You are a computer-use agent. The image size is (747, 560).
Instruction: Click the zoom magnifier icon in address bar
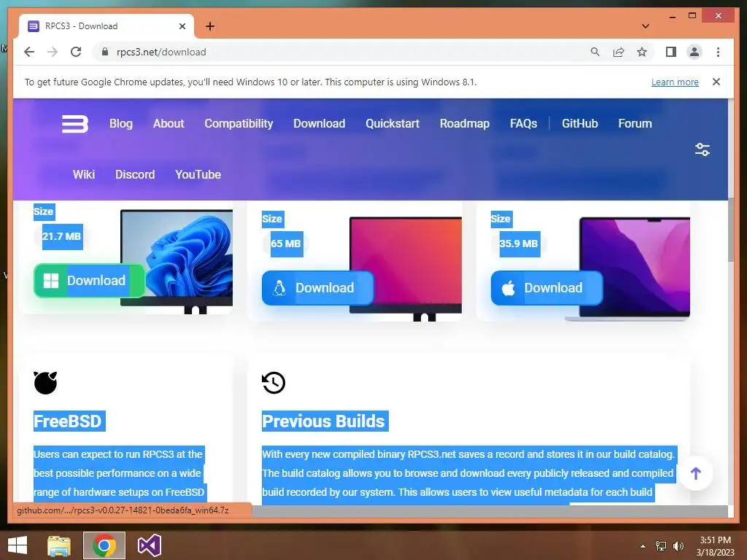pyautogui.click(x=595, y=52)
